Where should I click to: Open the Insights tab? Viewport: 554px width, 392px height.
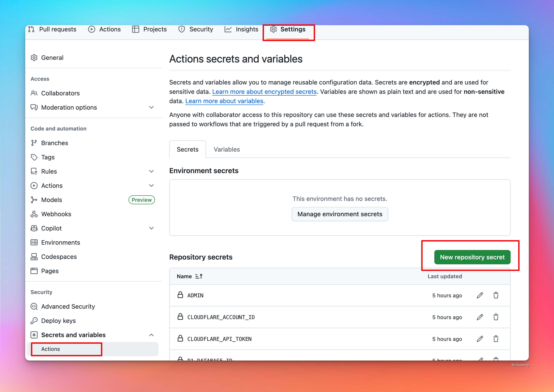[x=241, y=29]
